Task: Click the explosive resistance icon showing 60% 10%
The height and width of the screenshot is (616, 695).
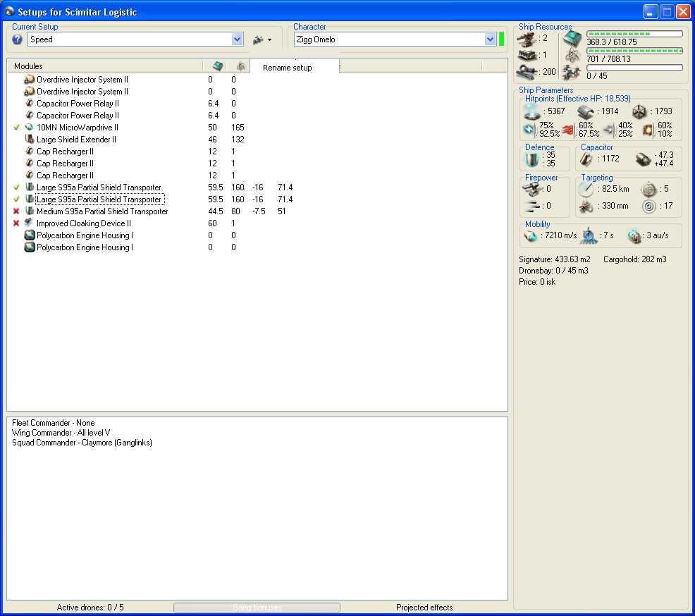Action: pyautogui.click(x=648, y=130)
